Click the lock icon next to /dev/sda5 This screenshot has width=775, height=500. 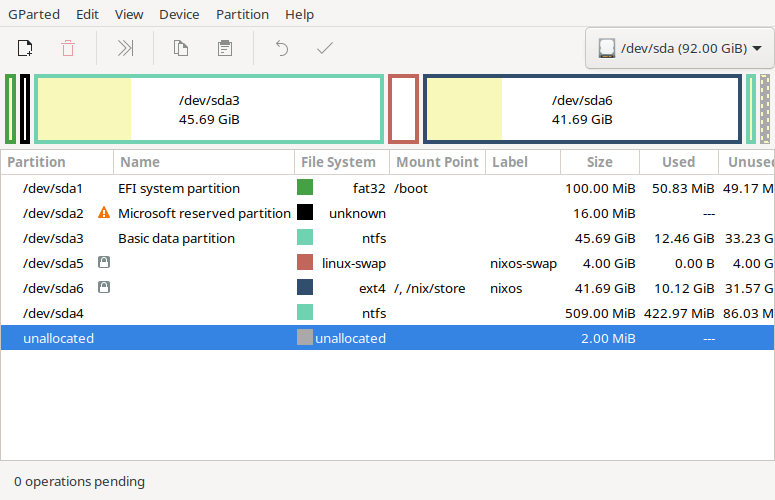click(103, 263)
